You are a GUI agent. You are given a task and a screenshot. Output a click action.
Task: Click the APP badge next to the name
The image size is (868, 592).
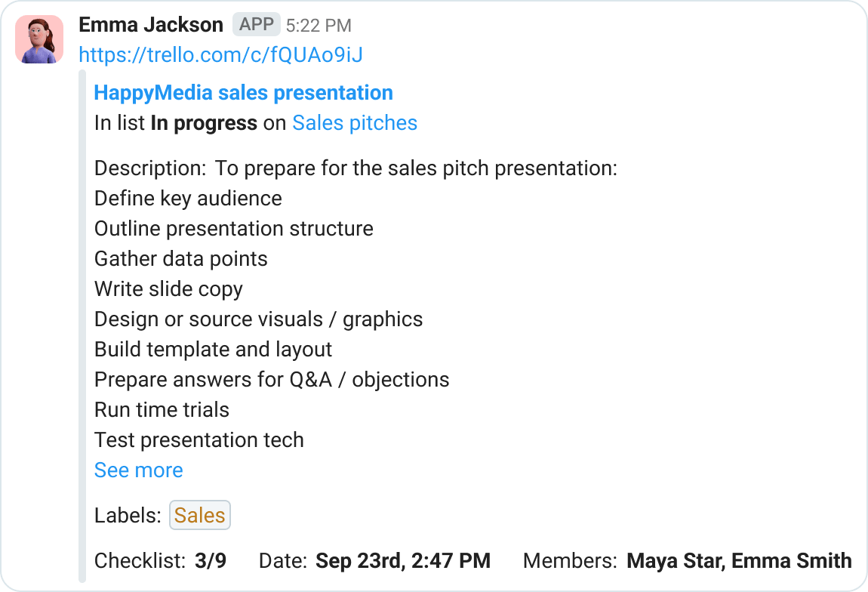pos(257,24)
